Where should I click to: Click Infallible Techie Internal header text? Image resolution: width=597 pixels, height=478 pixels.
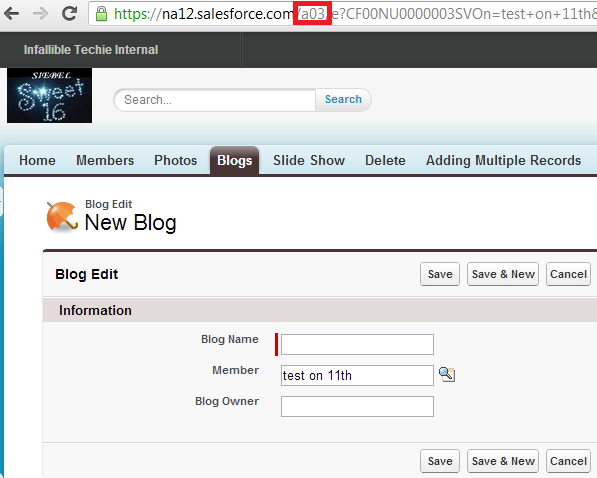[91, 50]
